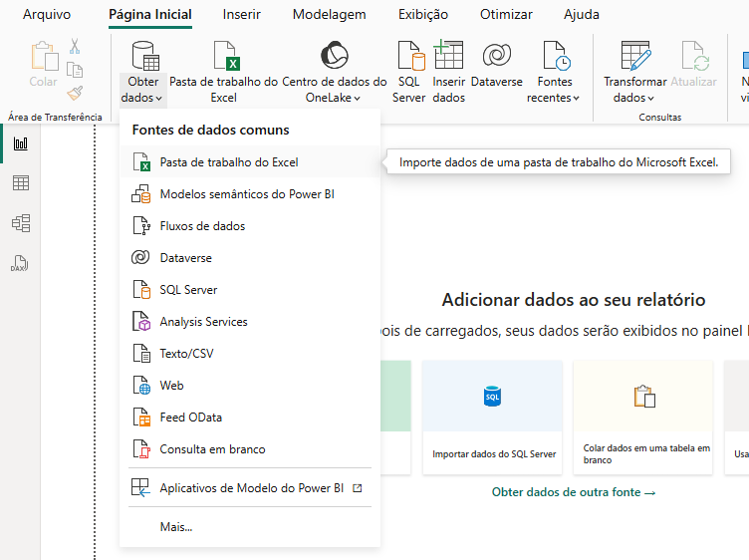Open the Inserir ribbon tab
749x560 pixels.
pyautogui.click(x=241, y=14)
